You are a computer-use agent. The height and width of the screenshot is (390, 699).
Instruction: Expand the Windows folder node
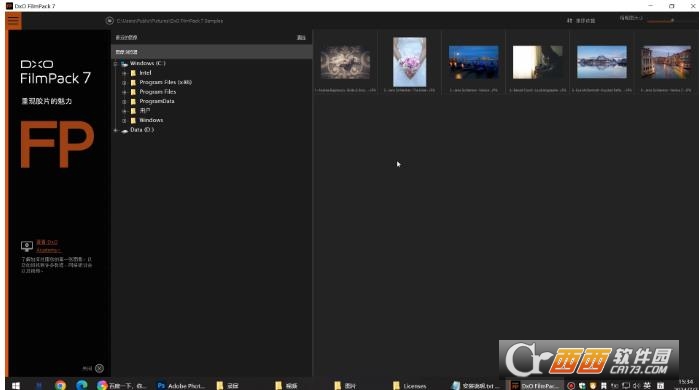tap(124, 120)
